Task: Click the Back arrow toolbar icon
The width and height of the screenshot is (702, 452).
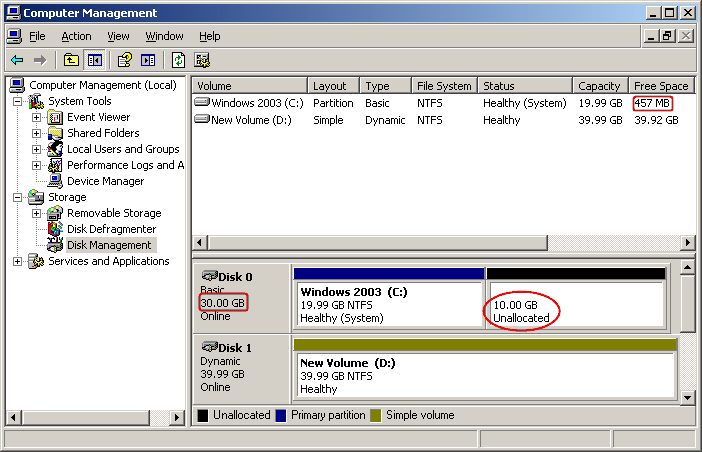Action: click(x=17, y=60)
